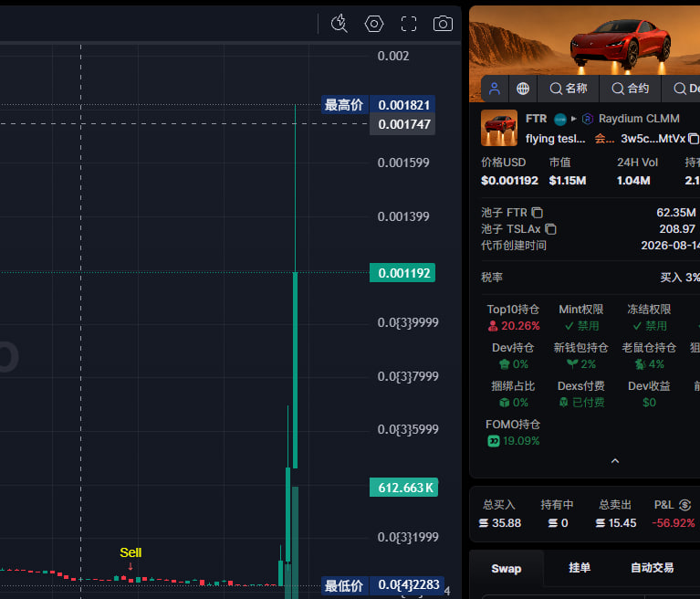Click P&L -56.92% value
The width and height of the screenshot is (700, 599).
coord(674,523)
